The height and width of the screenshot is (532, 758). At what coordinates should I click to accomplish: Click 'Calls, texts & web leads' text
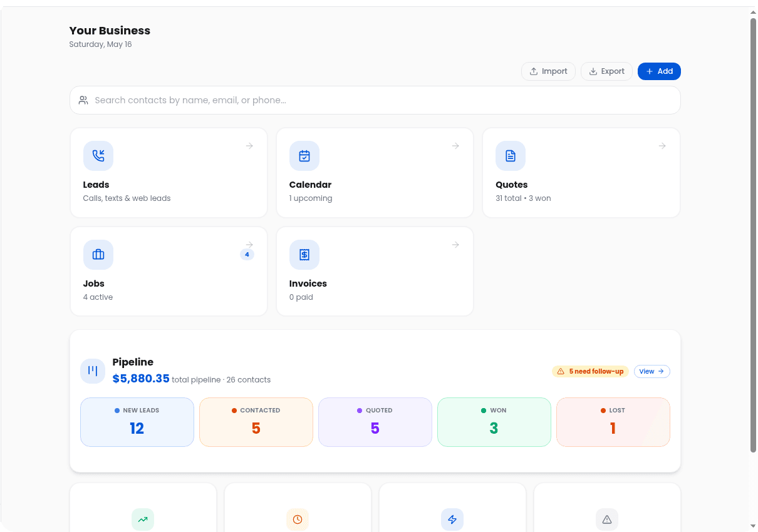[x=127, y=198]
